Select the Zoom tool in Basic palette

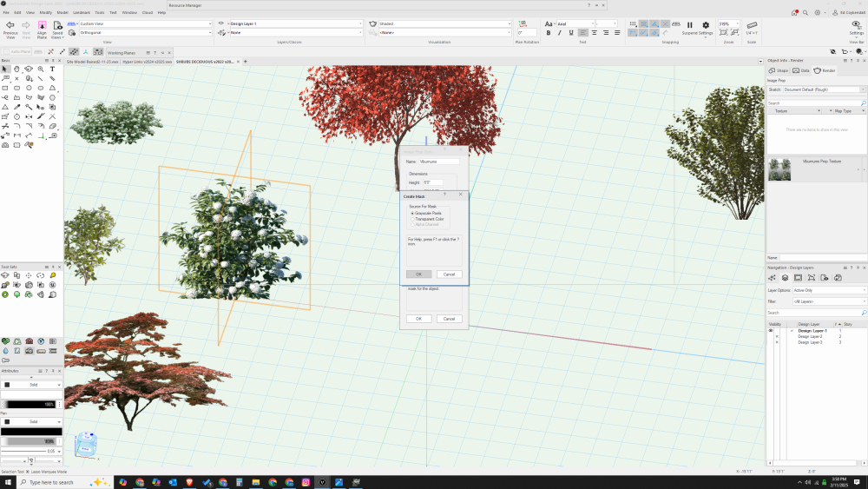coord(41,69)
